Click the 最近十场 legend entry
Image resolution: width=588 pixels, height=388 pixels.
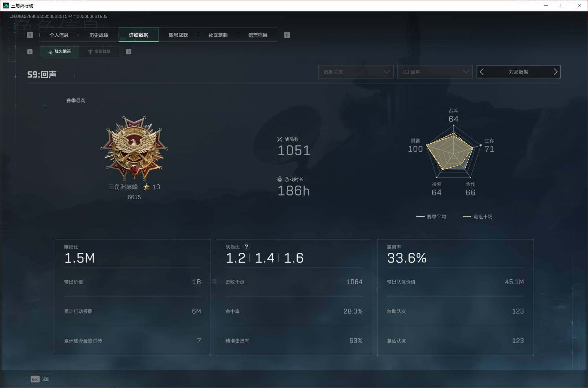click(478, 216)
